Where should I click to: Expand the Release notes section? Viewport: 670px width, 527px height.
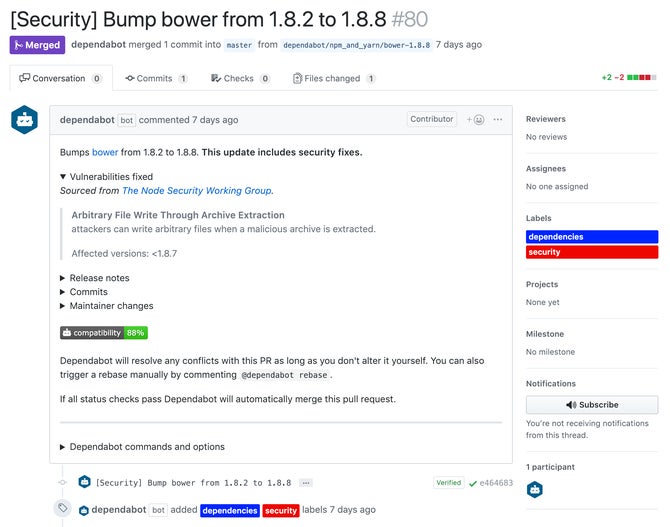94,278
